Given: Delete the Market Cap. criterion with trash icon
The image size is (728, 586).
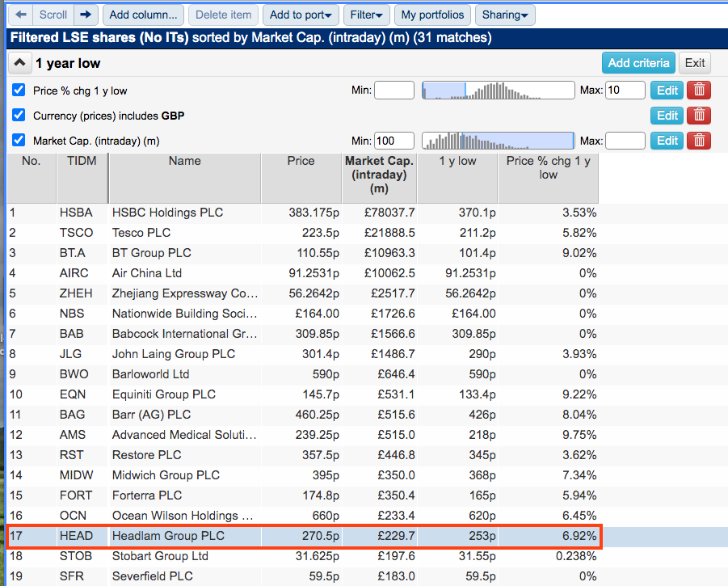Looking at the screenshot, I should (x=699, y=141).
